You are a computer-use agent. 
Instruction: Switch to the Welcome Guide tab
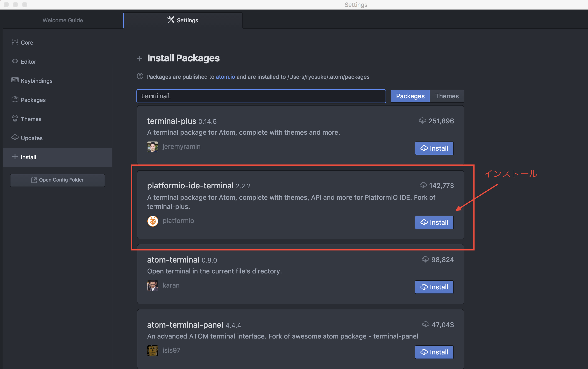(63, 20)
